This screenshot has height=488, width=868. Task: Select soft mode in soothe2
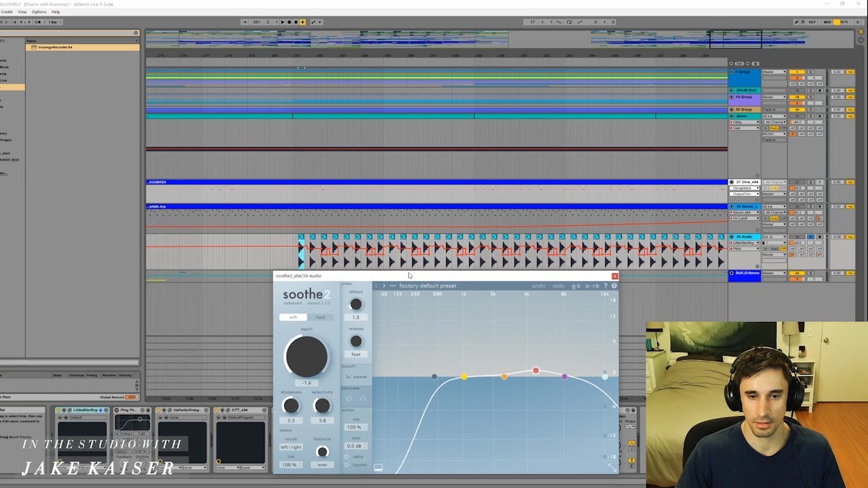[x=293, y=317]
